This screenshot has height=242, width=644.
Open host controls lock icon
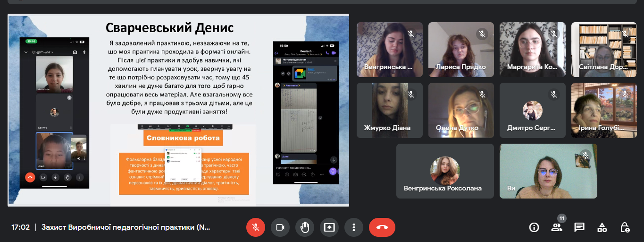point(625,227)
